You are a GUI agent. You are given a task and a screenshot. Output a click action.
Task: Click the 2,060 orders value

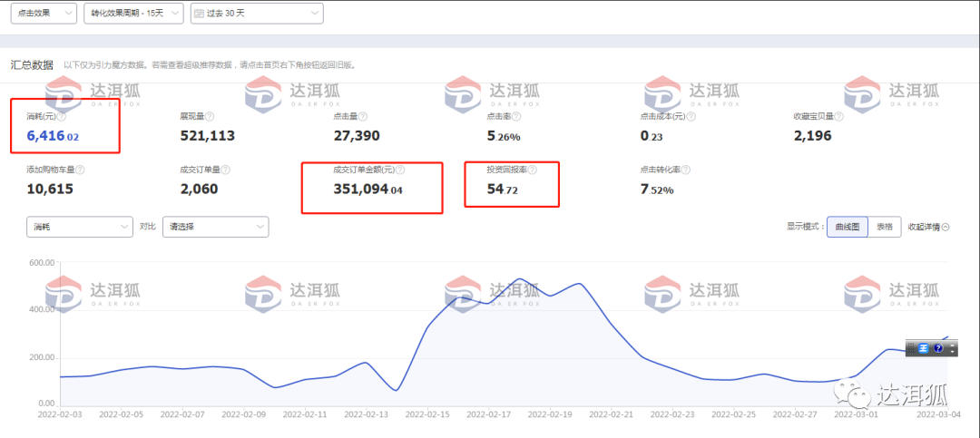coord(199,189)
